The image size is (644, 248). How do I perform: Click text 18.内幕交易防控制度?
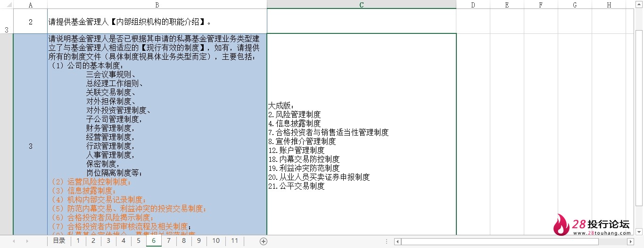[x=304, y=159]
